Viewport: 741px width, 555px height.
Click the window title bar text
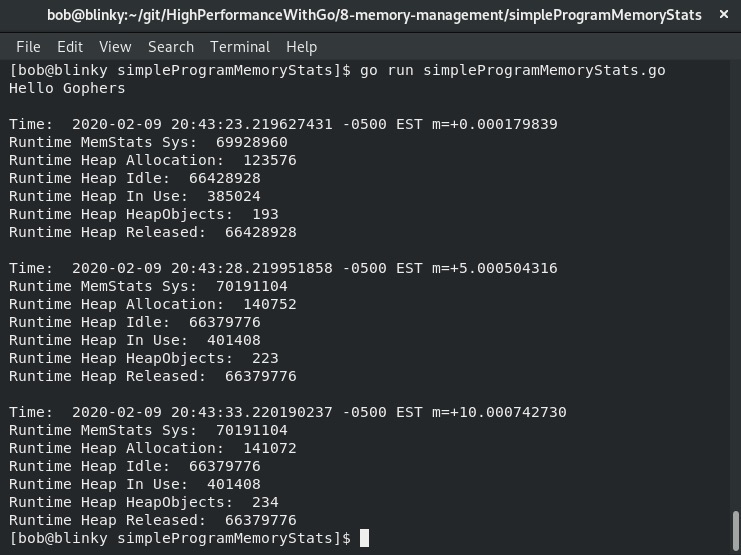click(374, 15)
